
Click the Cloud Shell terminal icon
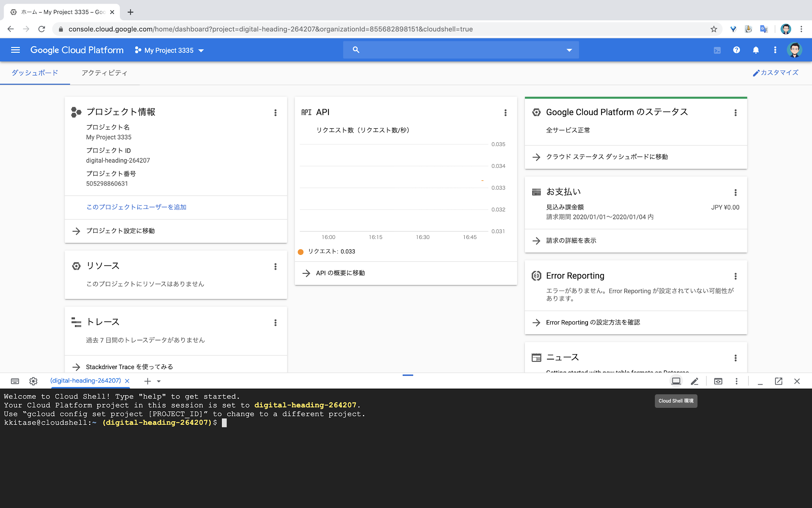click(677, 381)
